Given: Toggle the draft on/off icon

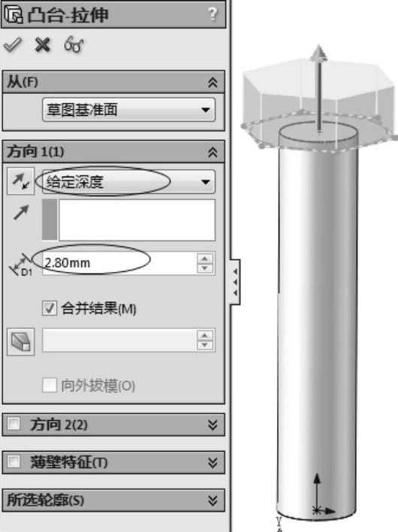Looking at the screenshot, I should (21, 342).
